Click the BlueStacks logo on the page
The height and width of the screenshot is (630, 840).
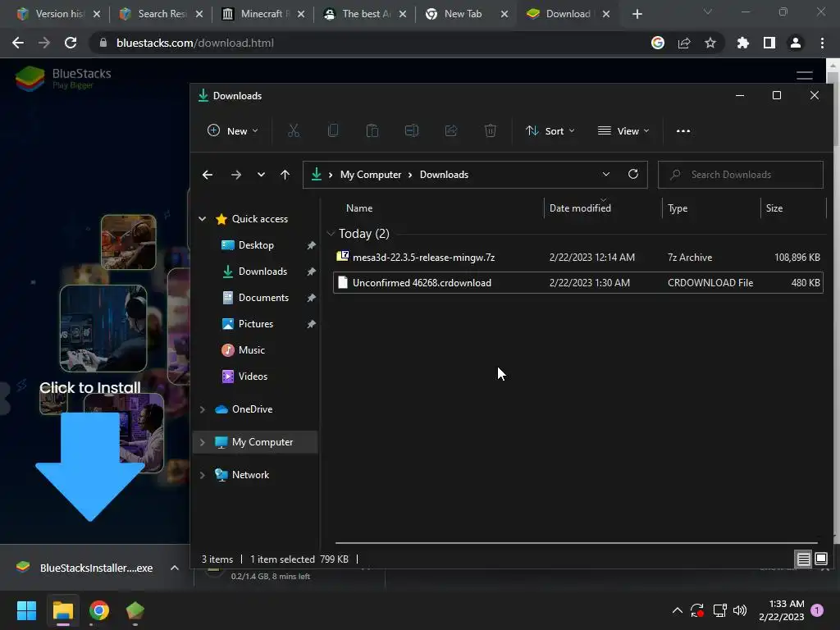pos(63,78)
